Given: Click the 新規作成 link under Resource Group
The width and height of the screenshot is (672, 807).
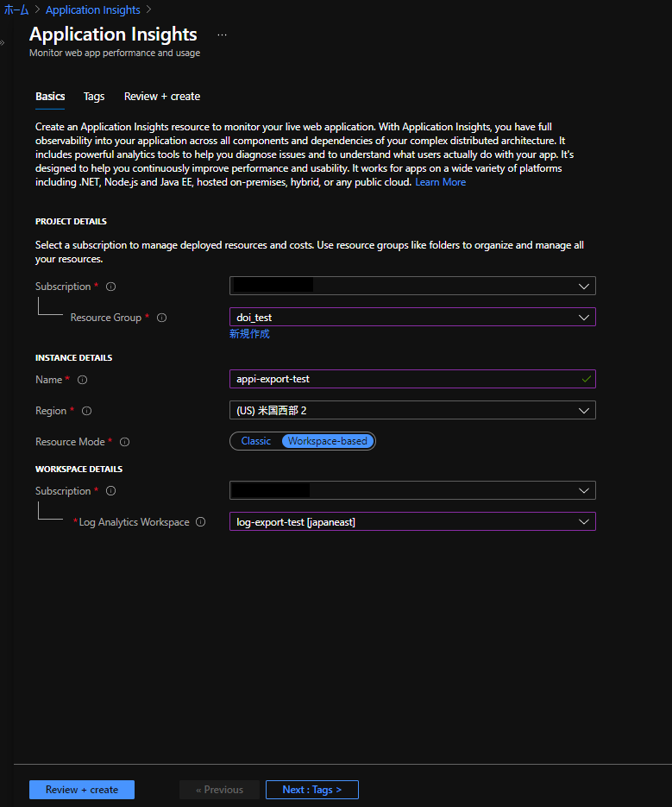Looking at the screenshot, I should 249,334.
